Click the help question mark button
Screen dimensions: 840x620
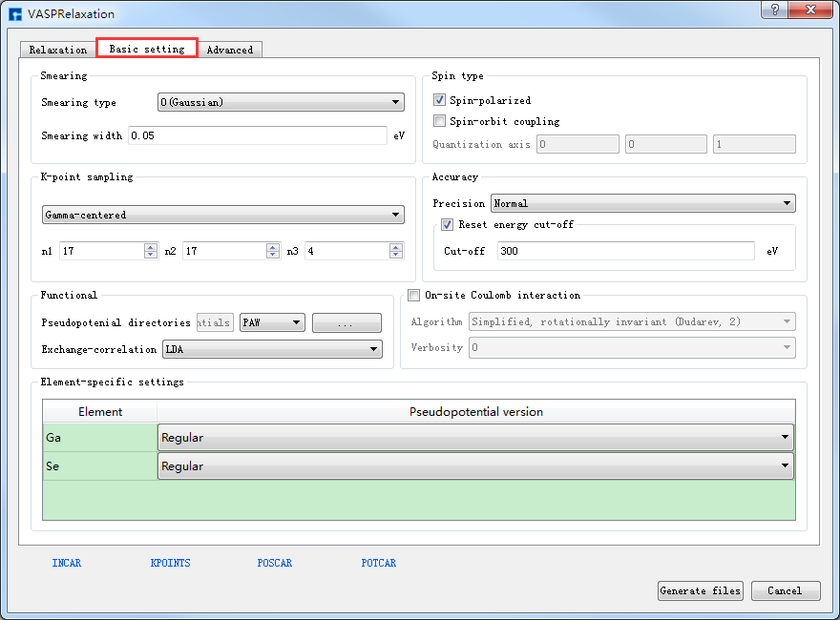pyautogui.click(x=773, y=9)
